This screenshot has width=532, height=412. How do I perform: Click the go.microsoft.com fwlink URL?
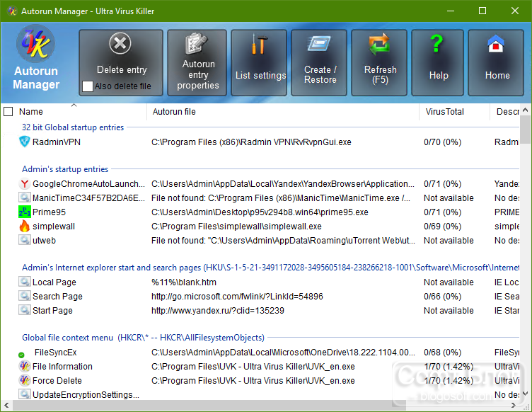pyautogui.click(x=237, y=297)
